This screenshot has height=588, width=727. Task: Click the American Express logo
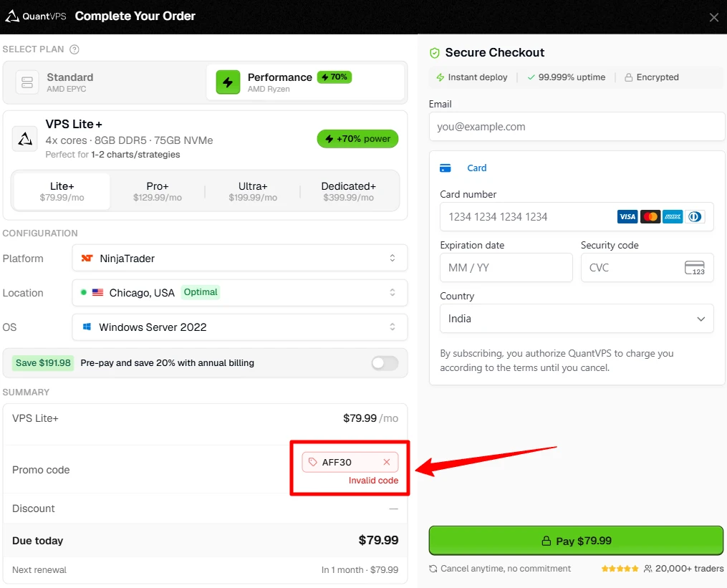[673, 216]
